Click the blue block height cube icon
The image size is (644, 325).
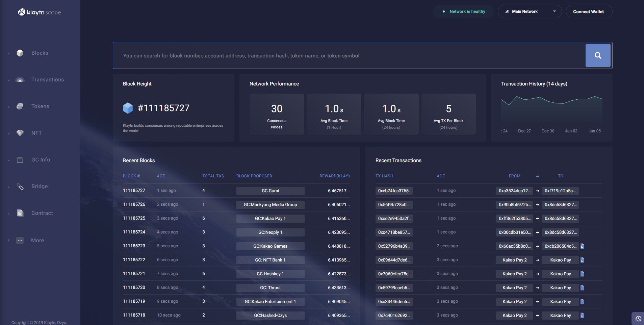tap(128, 108)
